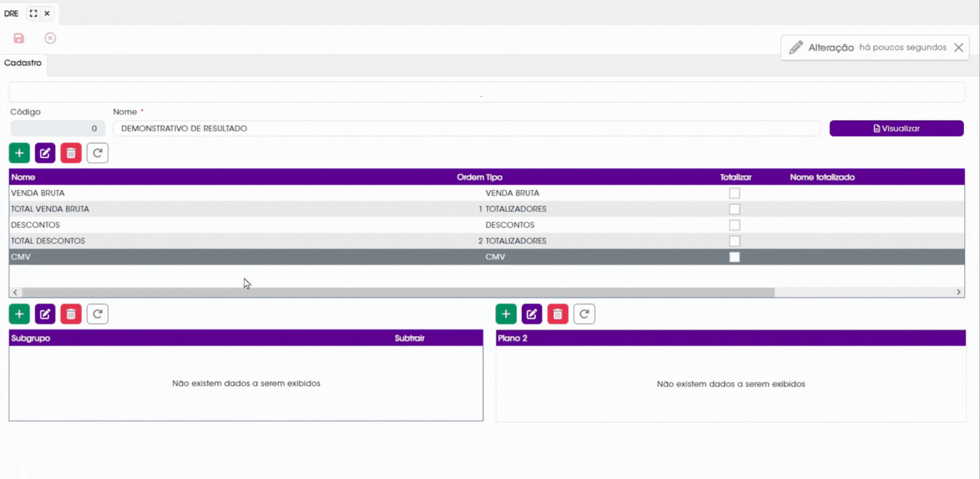Refresh the main grid
980x479 pixels.
97,153
